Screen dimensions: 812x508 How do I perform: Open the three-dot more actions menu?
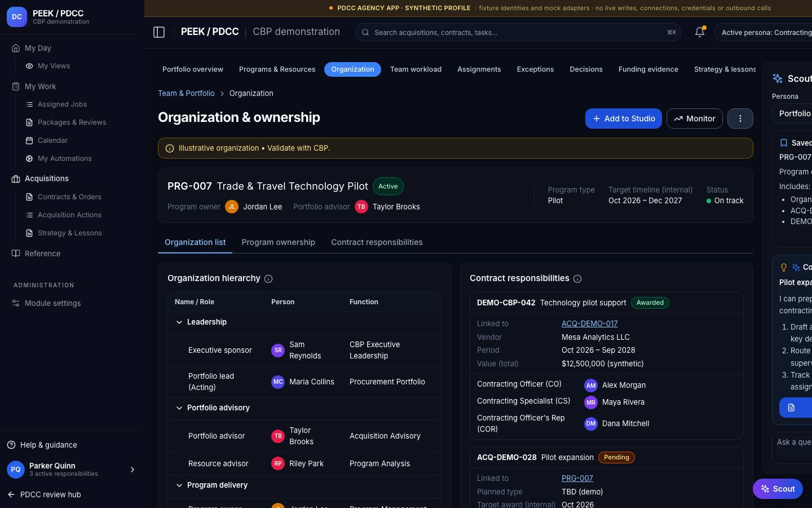click(740, 119)
